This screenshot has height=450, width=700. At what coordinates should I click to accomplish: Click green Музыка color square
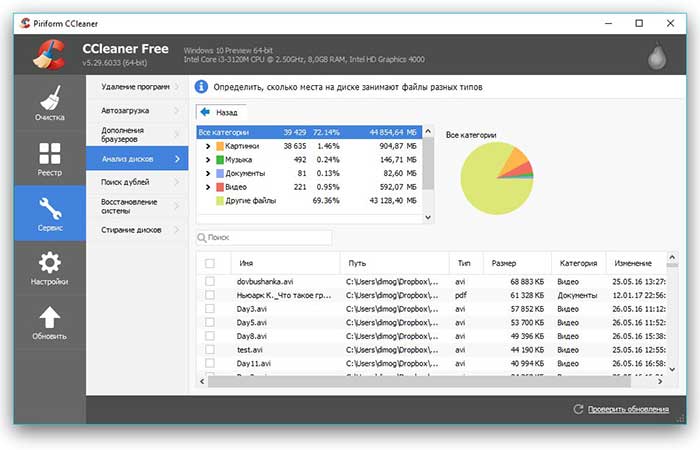coord(220,159)
